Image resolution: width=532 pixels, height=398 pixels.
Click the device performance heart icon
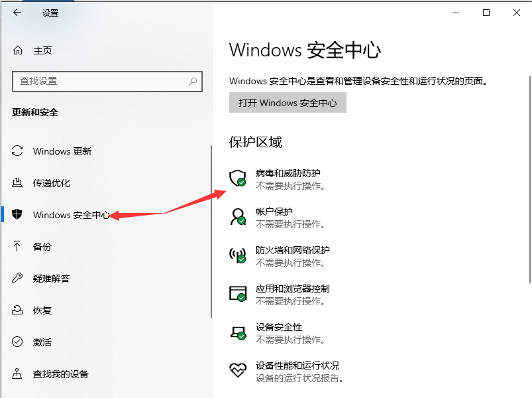(237, 370)
